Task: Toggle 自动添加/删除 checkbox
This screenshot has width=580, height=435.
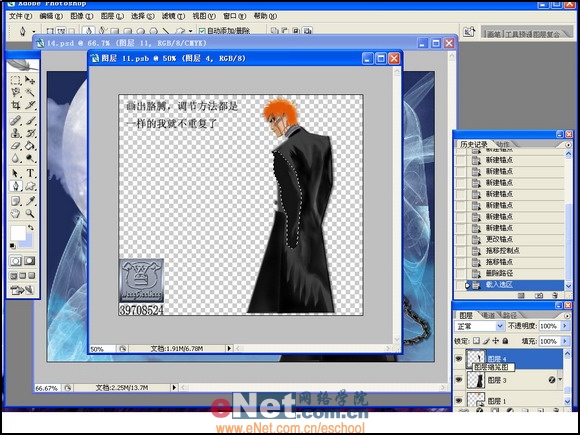Action: (x=202, y=31)
